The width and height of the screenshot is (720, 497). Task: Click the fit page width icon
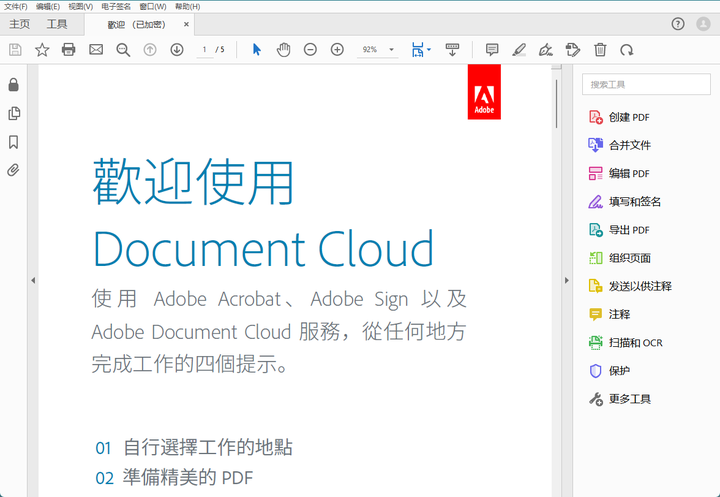point(417,50)
